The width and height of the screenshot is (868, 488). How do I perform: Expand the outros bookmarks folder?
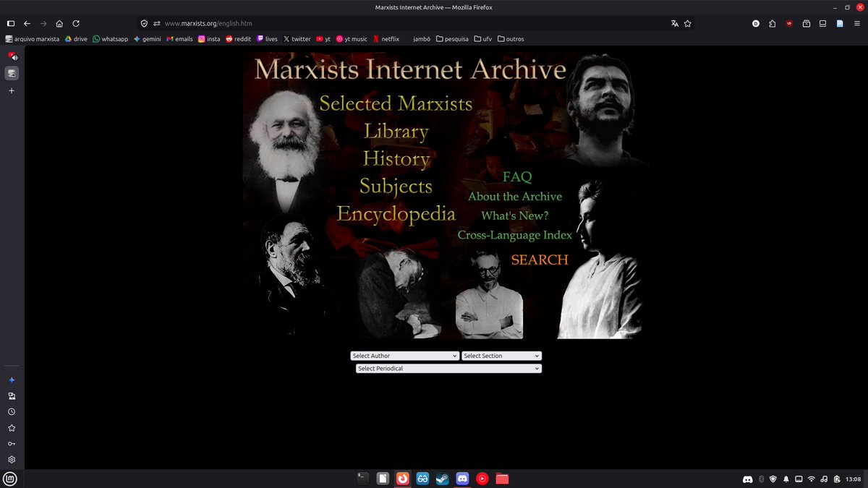click(x=510, y=39)
